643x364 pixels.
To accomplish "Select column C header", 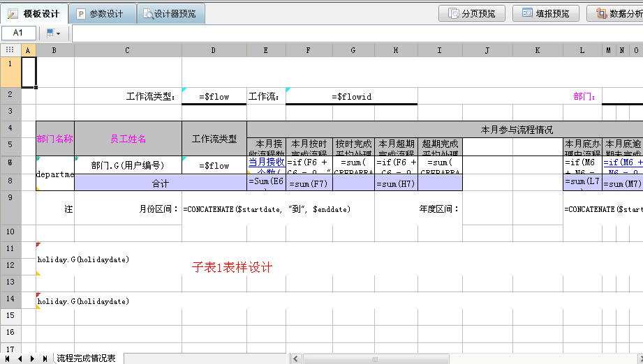I will point(128,50).
